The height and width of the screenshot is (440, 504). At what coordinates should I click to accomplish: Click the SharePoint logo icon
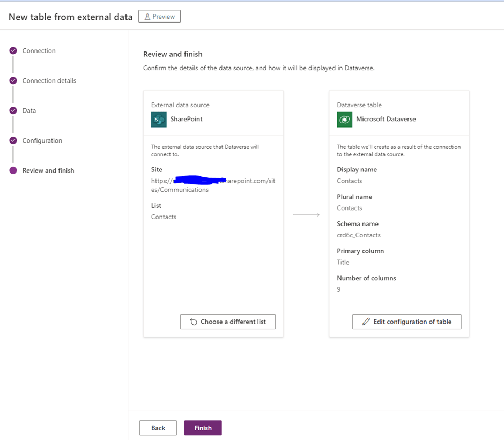[159, 120]
